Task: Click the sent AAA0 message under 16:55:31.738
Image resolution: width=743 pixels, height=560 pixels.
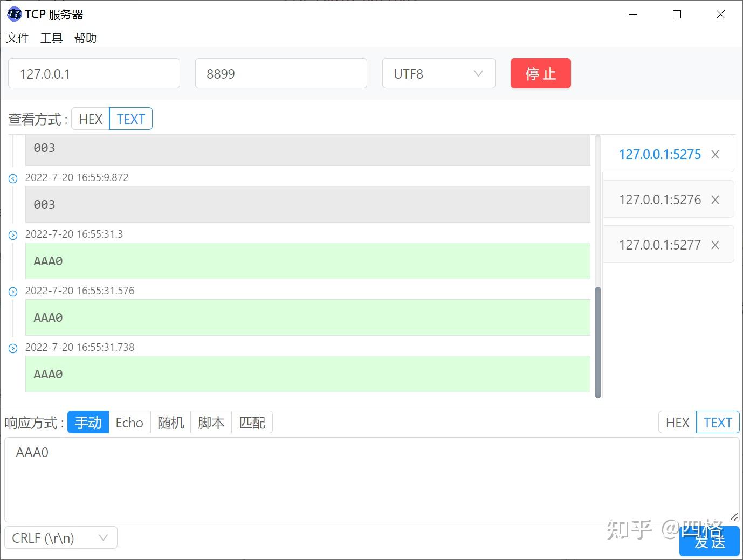Action: (307, 374)
